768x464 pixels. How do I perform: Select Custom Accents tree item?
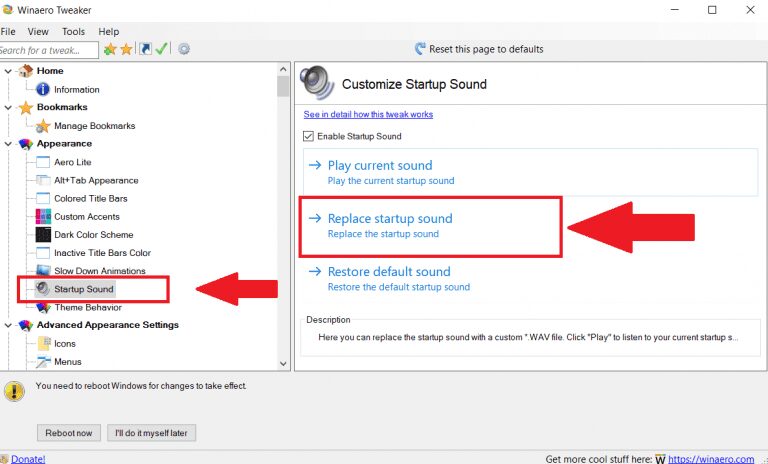tap(87, 217)
